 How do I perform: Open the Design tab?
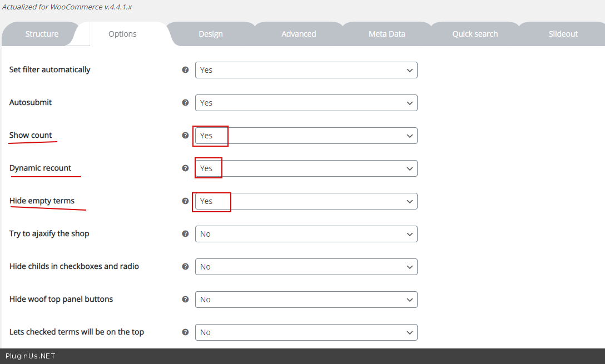coord(211,34)
